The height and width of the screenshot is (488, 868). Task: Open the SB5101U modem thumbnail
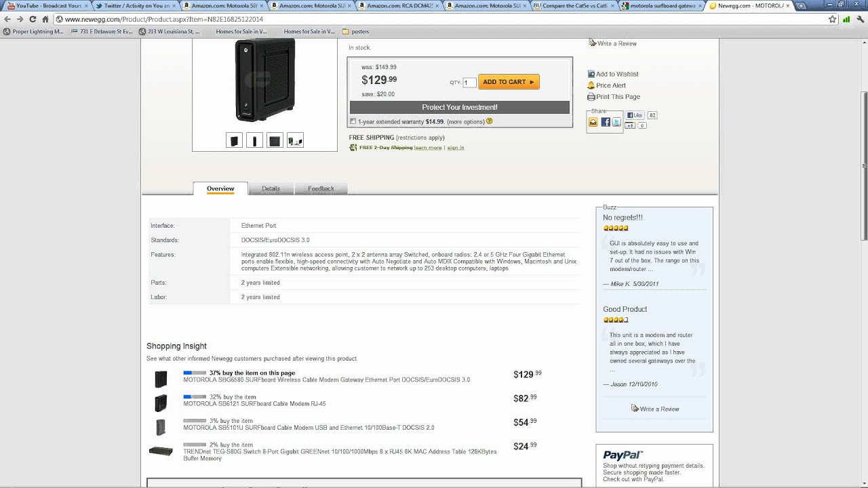click(161, 427)
